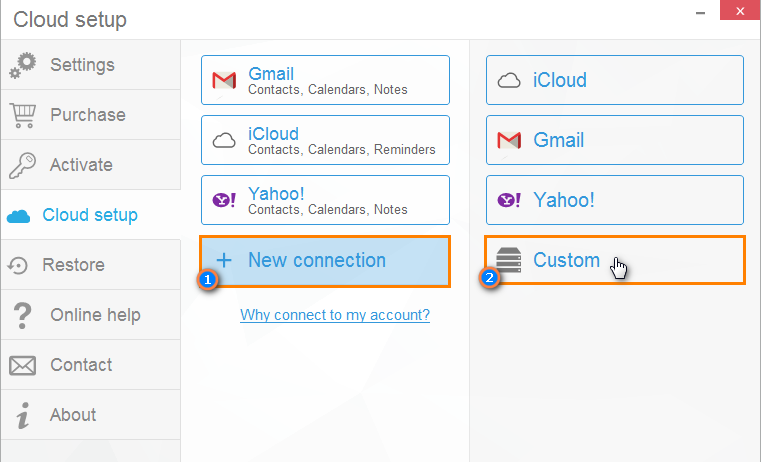Open the Settings section gear icon
This screenshot has width=761, height=462.
(22, 65)
